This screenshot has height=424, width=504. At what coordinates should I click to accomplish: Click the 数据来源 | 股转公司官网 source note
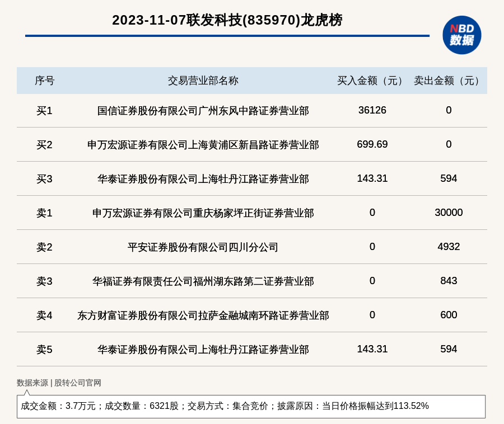pos(59,383)
